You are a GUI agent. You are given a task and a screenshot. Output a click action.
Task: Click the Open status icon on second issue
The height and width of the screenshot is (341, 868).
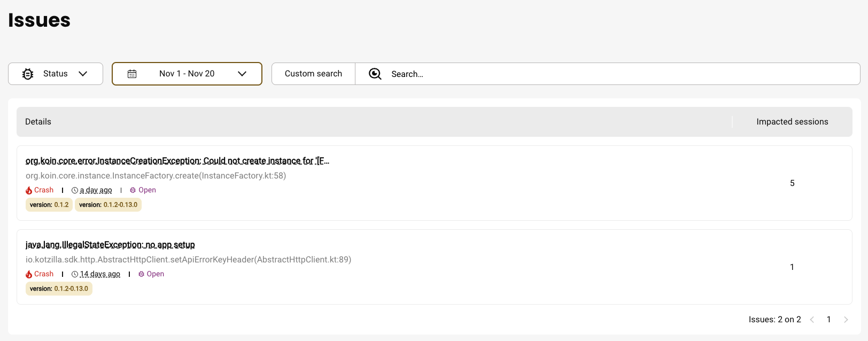141,274
